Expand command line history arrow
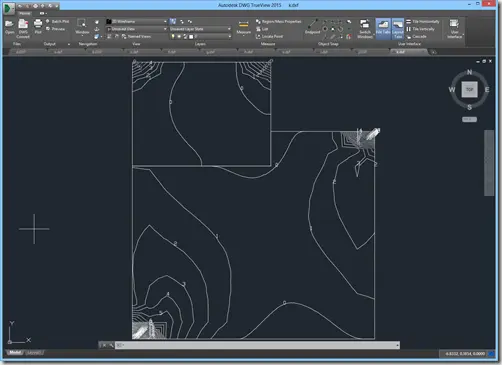 coord(398,345)
